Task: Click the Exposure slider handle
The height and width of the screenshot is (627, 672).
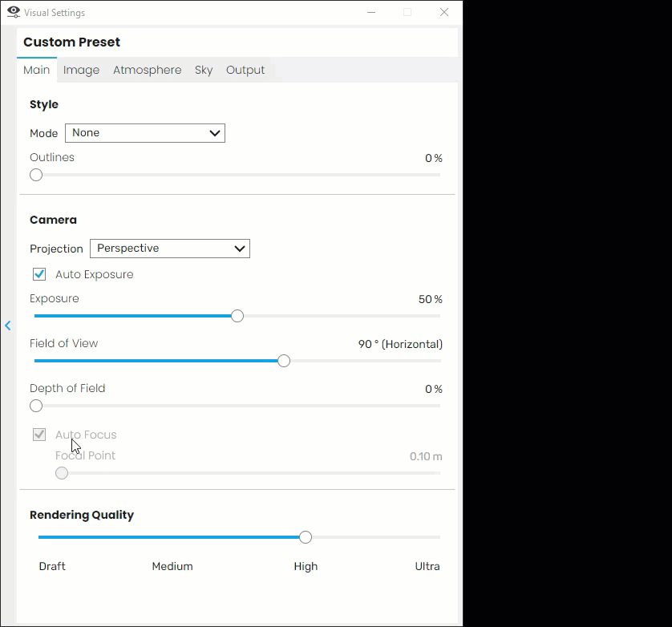Action: point(237,316)
